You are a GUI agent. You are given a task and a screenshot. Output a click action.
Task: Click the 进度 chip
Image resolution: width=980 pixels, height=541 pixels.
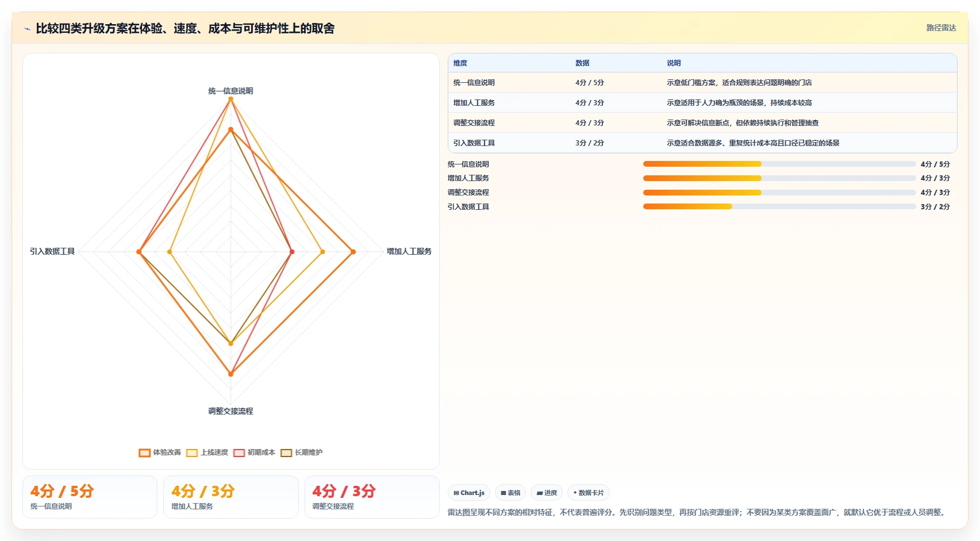point(547,493)
